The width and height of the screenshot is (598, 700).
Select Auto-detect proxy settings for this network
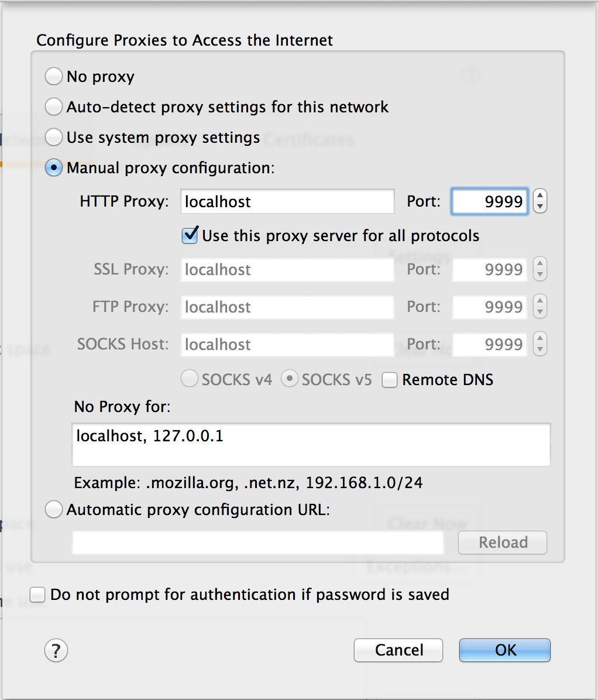[x=53, y=107]
